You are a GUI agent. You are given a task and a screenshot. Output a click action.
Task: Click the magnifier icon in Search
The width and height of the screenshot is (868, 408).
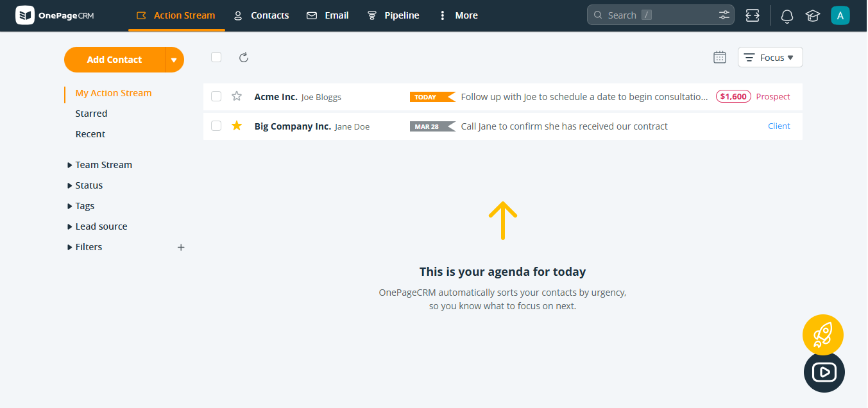(598, 15)
